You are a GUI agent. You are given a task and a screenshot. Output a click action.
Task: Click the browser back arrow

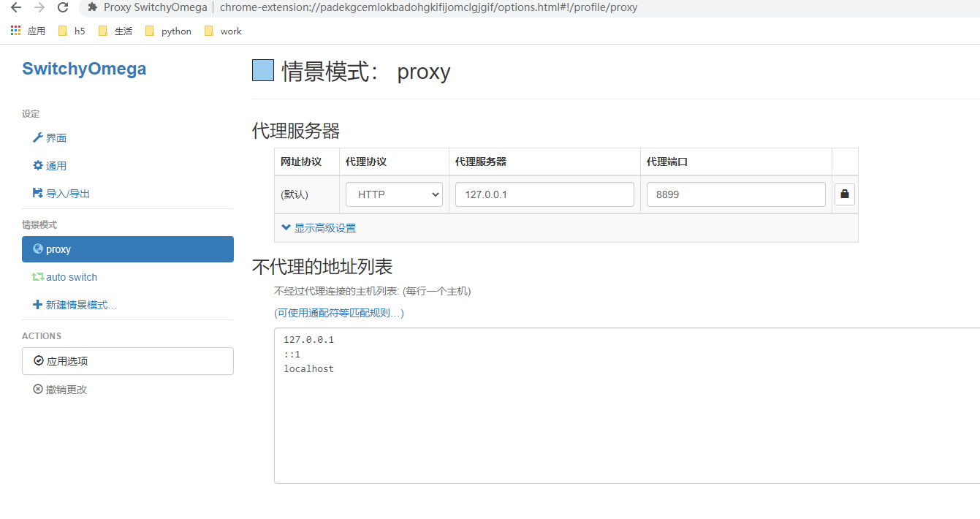[x=16, y=7]
